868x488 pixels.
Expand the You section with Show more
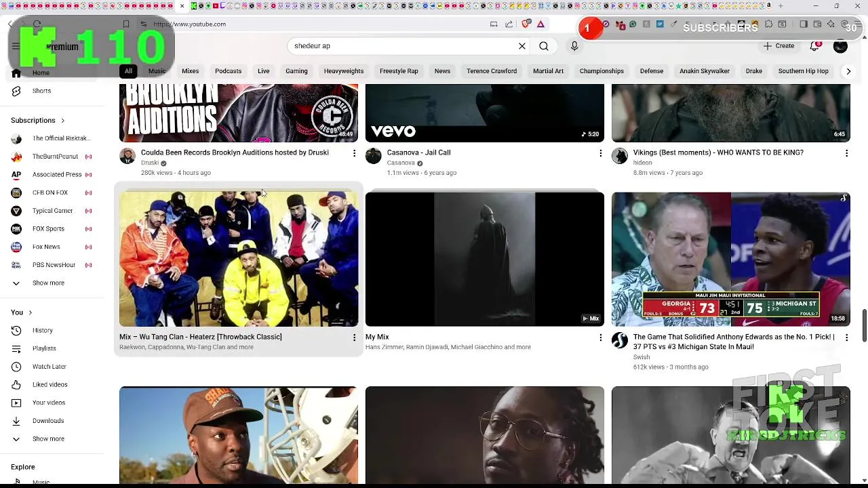click(x=48, y=439)
